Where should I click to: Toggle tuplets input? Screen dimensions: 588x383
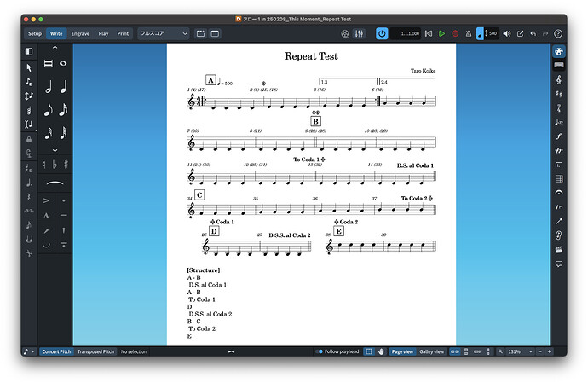coord(29,211)
